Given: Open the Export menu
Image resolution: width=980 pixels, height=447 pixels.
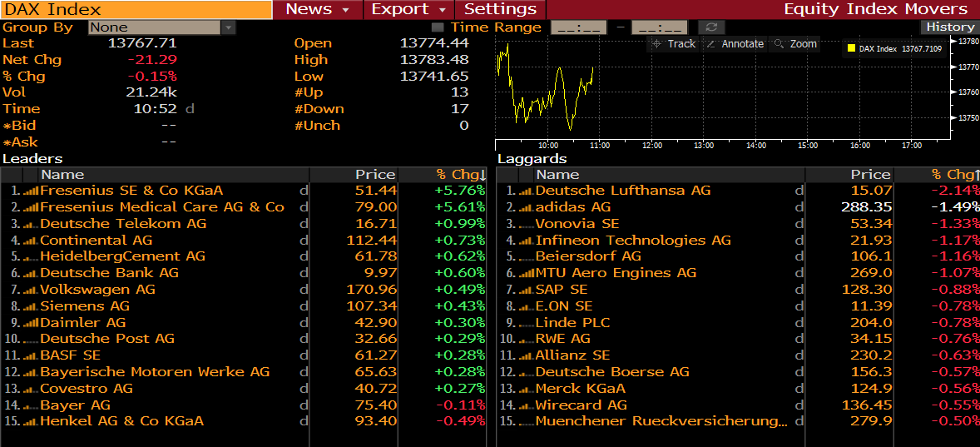Looking at the screenshot, I should click(x=408, y=9).
